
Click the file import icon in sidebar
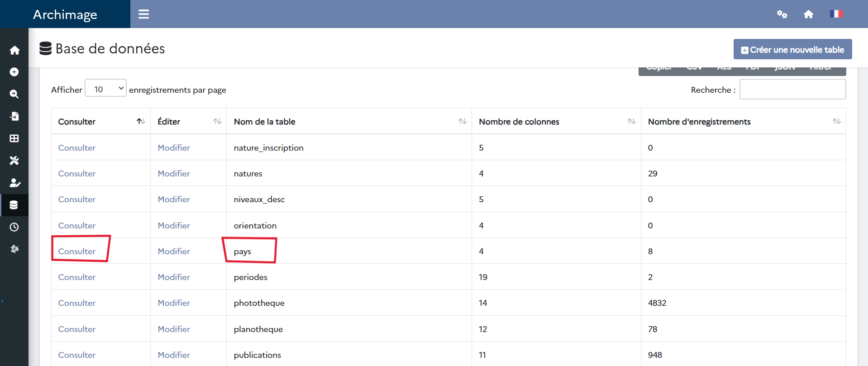pyautogui.click(x=14, y=116)
